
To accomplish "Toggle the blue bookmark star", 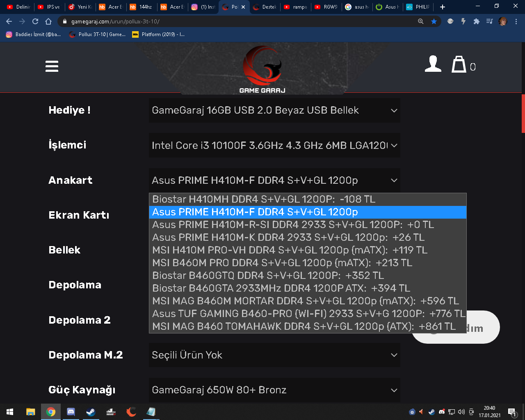I will (x=434, y=21).
